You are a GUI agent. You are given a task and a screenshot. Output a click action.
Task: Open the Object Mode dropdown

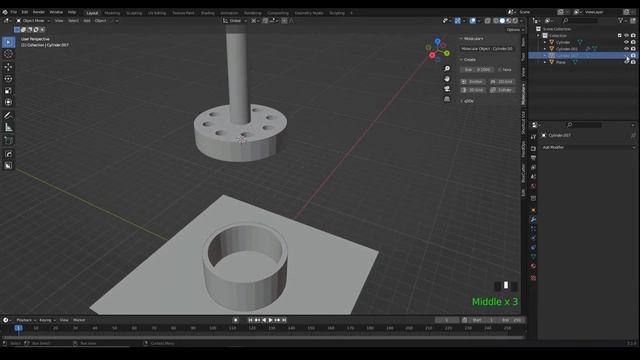pos(33,20)
